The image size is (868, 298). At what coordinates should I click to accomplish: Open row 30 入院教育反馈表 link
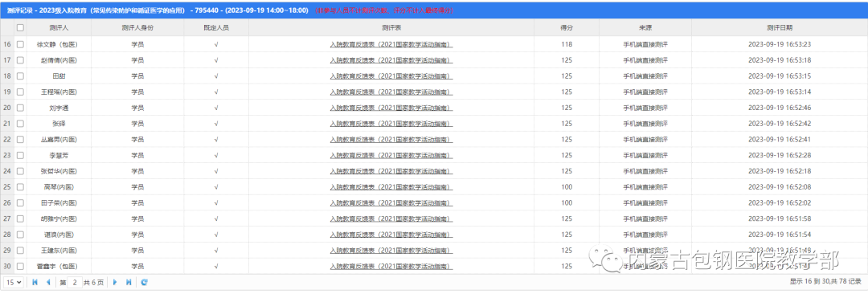click(x=391, y=266)
